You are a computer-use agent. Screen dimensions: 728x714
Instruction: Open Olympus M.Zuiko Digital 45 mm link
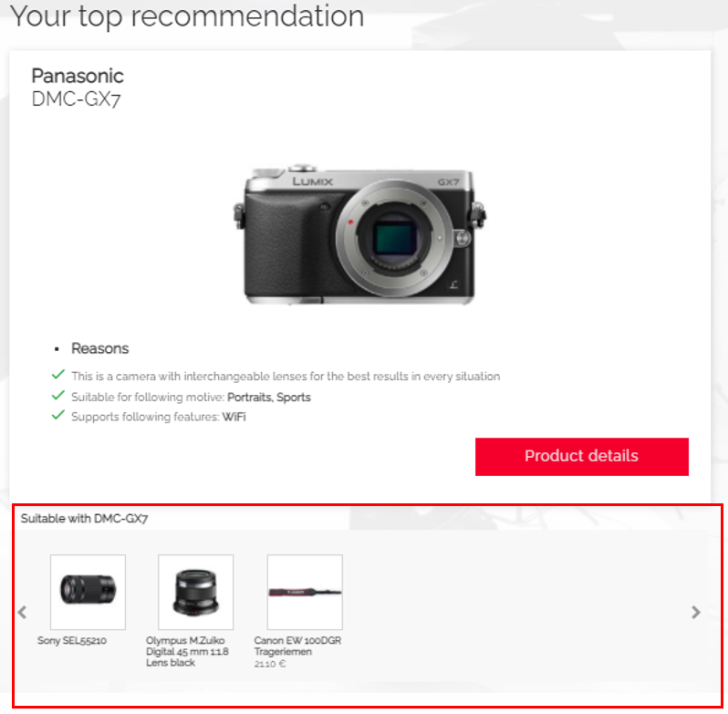(187, 651)
